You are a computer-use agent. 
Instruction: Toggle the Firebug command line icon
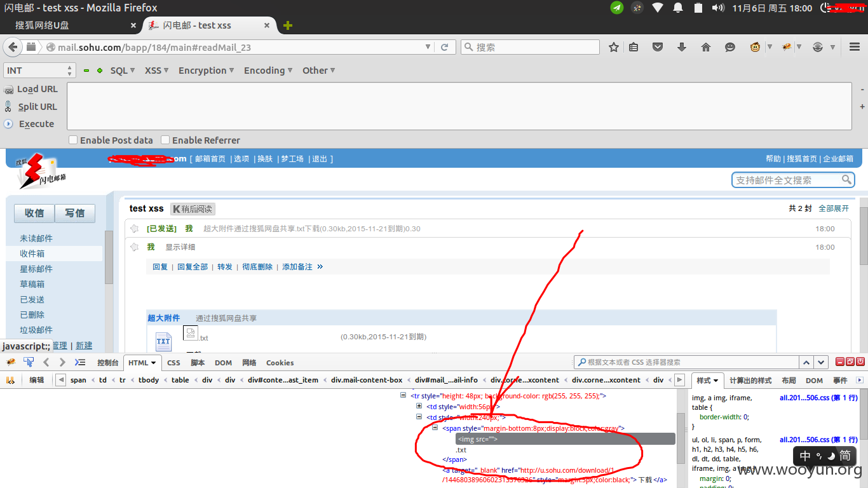80,362
